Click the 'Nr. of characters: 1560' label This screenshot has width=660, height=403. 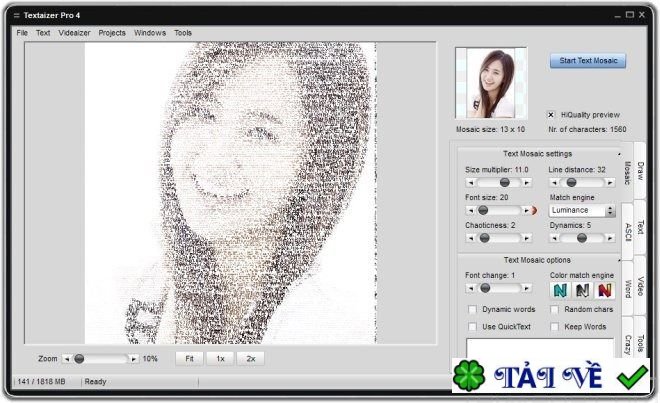point(587,130)
